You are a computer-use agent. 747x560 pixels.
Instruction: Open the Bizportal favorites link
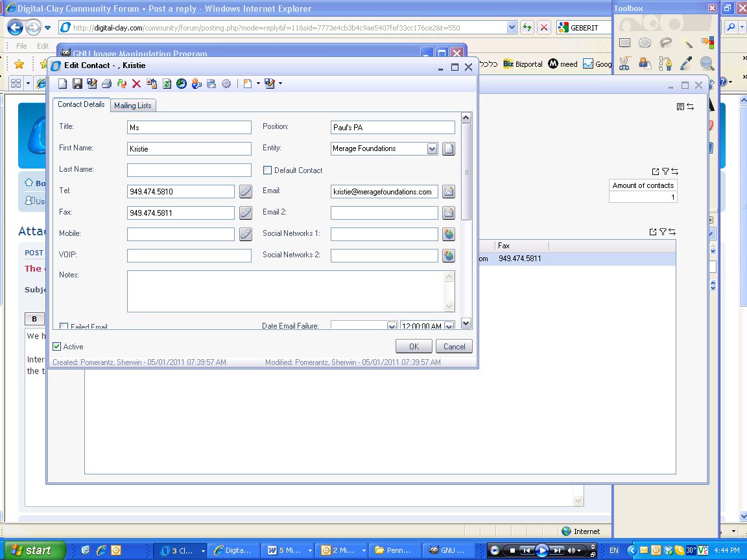click(523, 64)
